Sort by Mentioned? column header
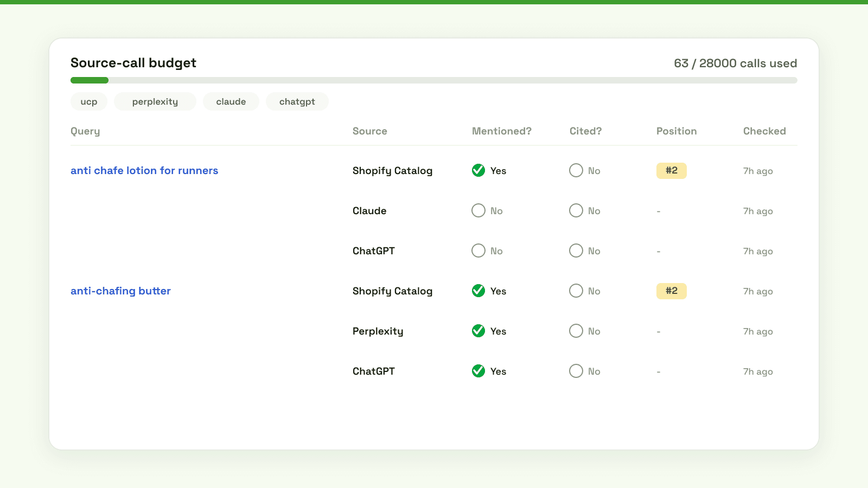The width and height of the screenshot is (868, 488). click(502, 131)
